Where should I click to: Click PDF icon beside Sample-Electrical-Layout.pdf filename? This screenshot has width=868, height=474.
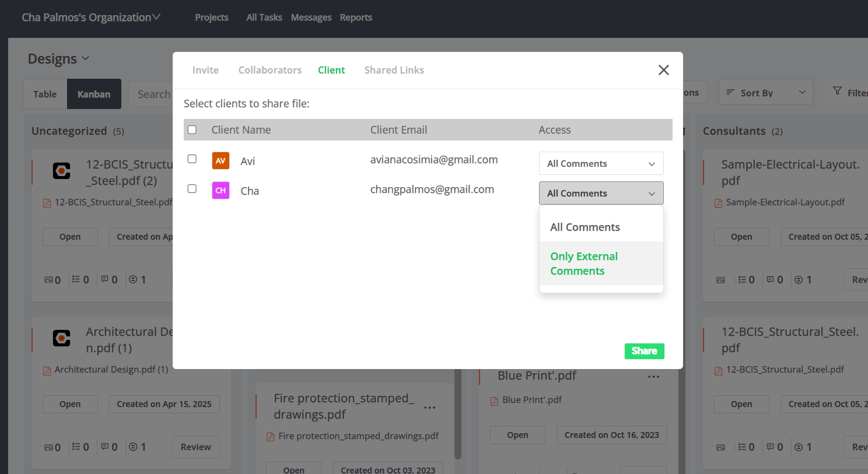(x=718, y=203)
